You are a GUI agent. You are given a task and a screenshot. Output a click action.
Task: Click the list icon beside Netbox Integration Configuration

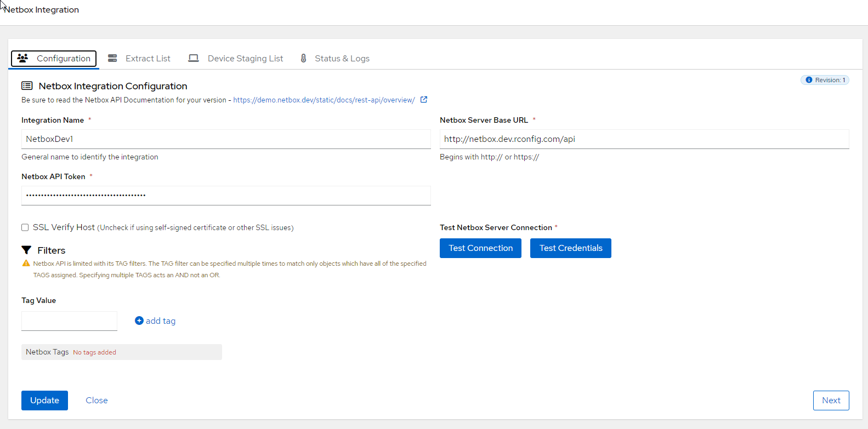[27, 85]
